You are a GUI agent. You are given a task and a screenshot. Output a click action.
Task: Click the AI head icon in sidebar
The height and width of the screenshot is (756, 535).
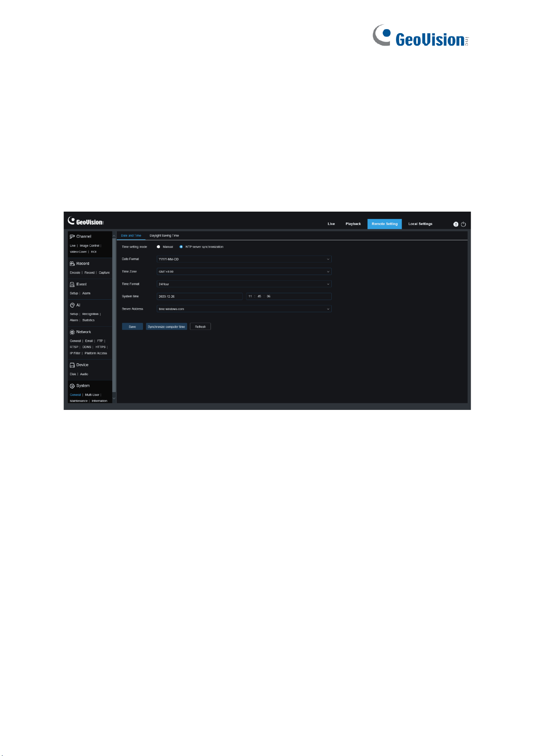tap(72, 305)
